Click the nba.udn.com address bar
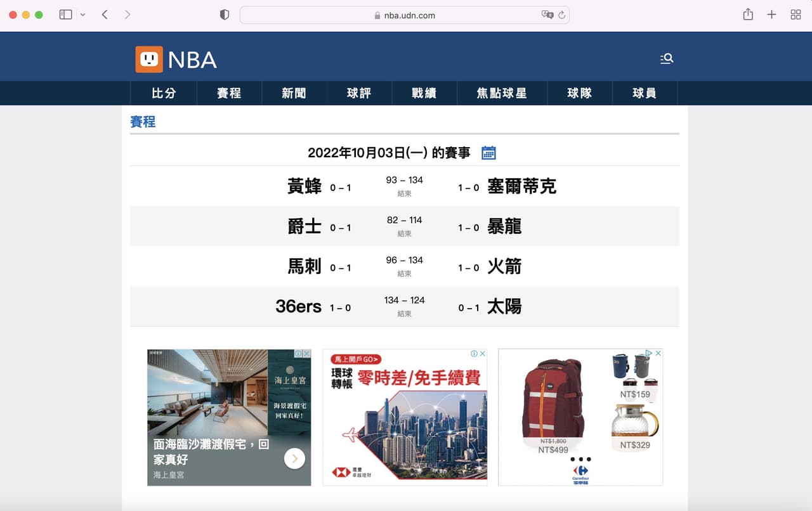 pyautogui.click(x=404, y=15)
